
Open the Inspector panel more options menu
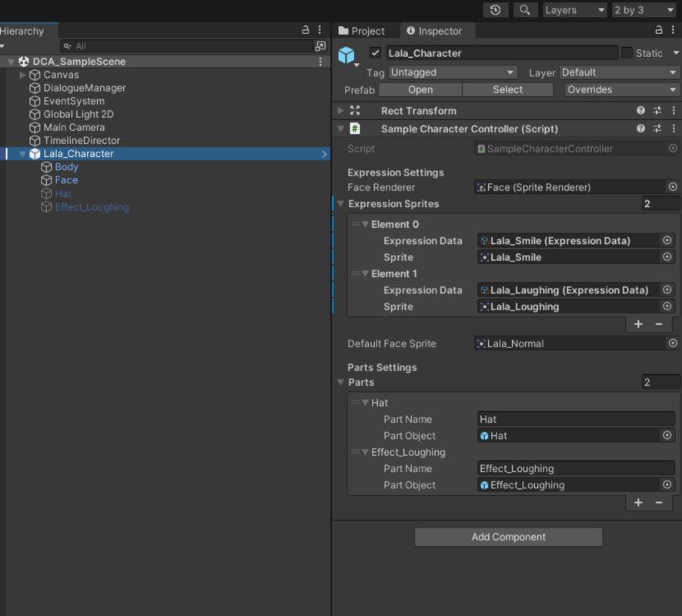(x=673, y=29)
